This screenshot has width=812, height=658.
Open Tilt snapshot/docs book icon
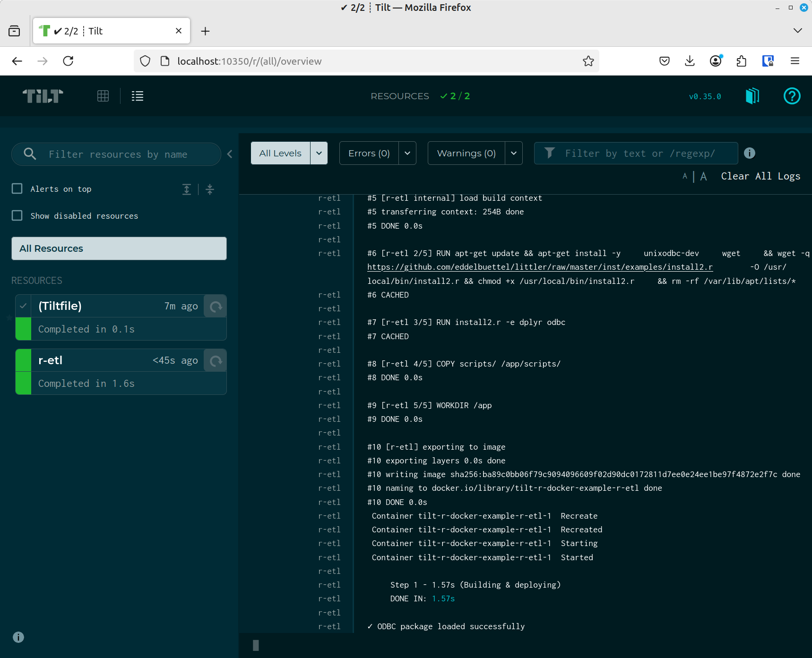pyautogui.click(x=752, y=96)
